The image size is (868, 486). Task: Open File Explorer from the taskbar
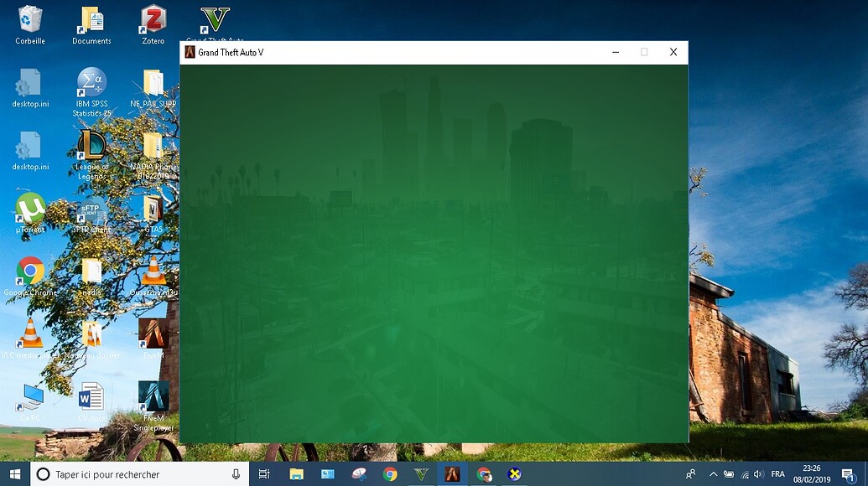[296, 473]
